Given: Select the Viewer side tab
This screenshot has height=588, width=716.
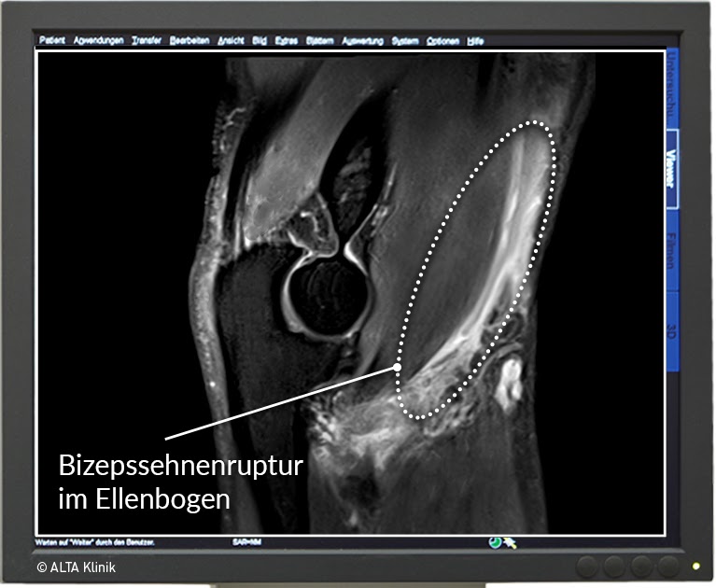Looking at the screenshot, I should coord(672,168).
